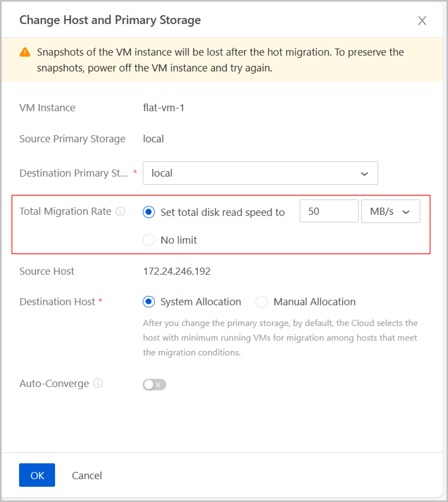Choose the No limit migration rate option
Screen dimensions: 448x502
(149, 240)
